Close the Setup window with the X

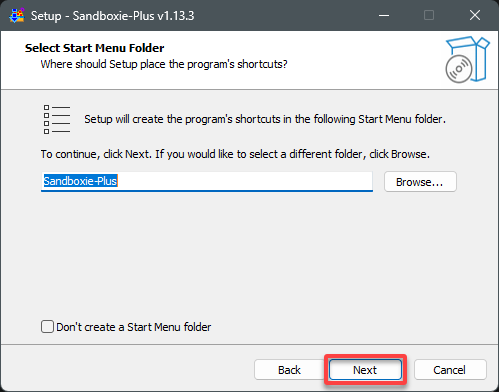click(475, 15)
